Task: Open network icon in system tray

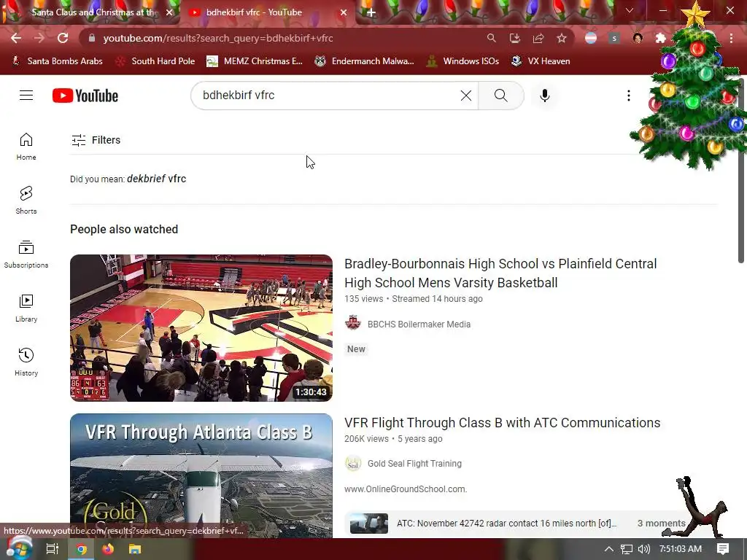Action: click(627, 549)
